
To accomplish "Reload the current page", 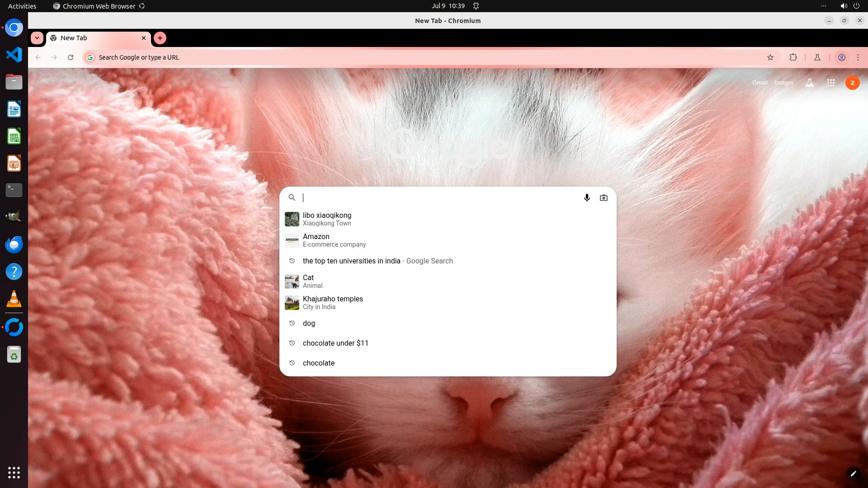I will [x=71, y=57].
